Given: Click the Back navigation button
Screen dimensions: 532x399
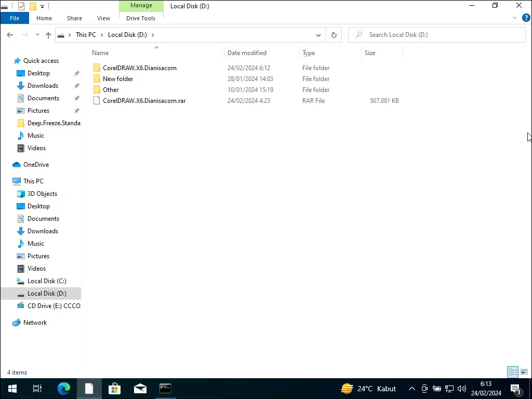Looking at the screenshot, I should point(10,35).
